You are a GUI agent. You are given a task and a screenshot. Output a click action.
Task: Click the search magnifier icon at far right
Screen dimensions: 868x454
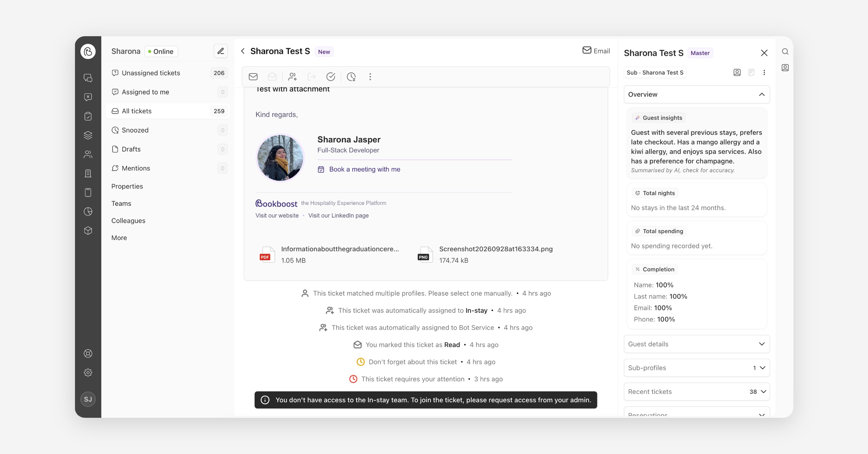point(785,51)
